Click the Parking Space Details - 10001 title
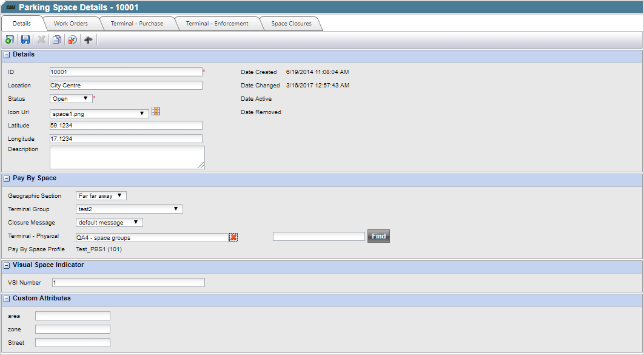This screenshot has width=644, height=355. point(78,7)
